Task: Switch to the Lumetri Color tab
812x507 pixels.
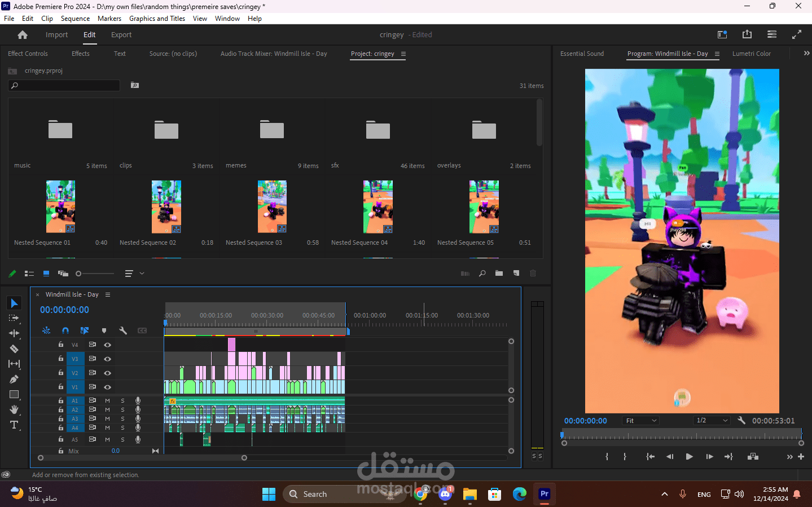Action: click(x=752, y=54)
